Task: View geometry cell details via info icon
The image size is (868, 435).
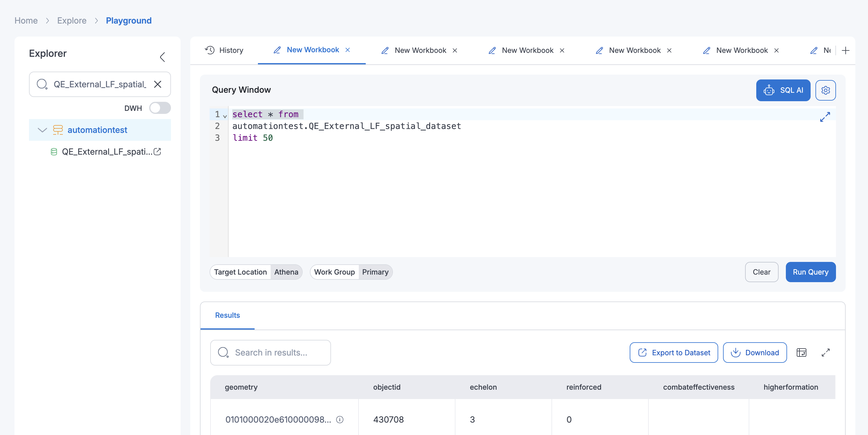Action: (339, 420)
